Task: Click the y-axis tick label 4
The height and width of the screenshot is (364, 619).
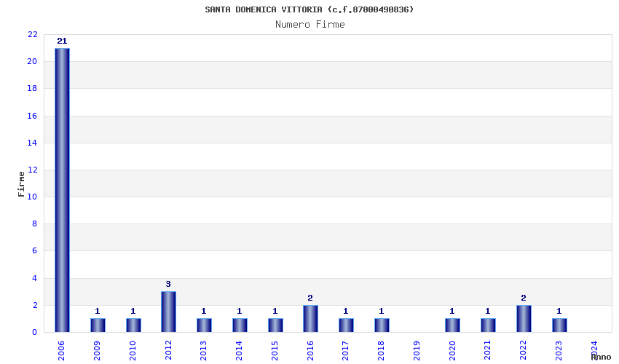Action: [x=35, y=278]
